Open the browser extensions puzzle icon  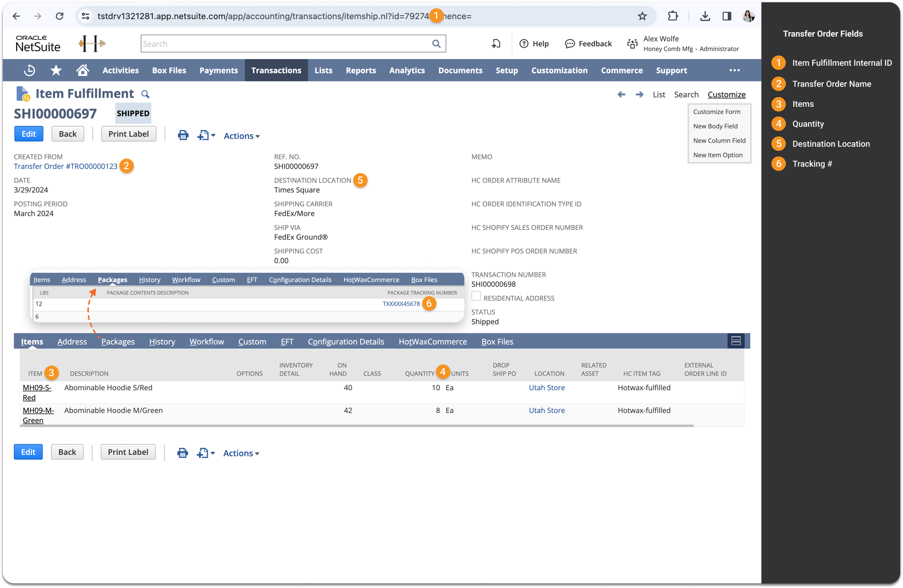click(x=673, y=16)
